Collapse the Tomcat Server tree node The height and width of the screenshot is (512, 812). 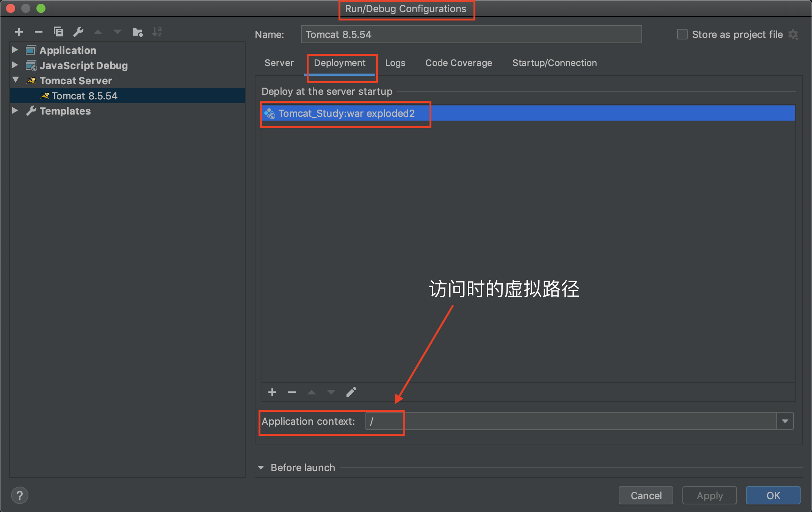click(16, 80)
